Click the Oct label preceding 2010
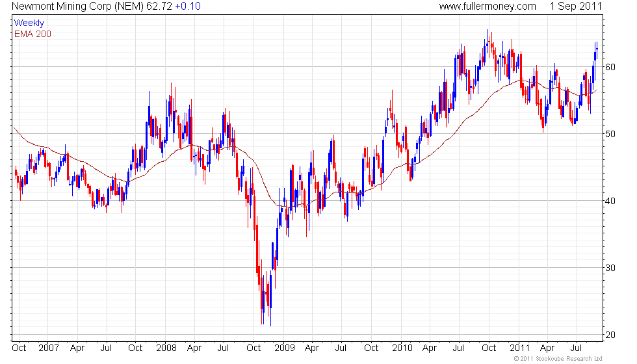637x364 pixels. coord(371,348)
